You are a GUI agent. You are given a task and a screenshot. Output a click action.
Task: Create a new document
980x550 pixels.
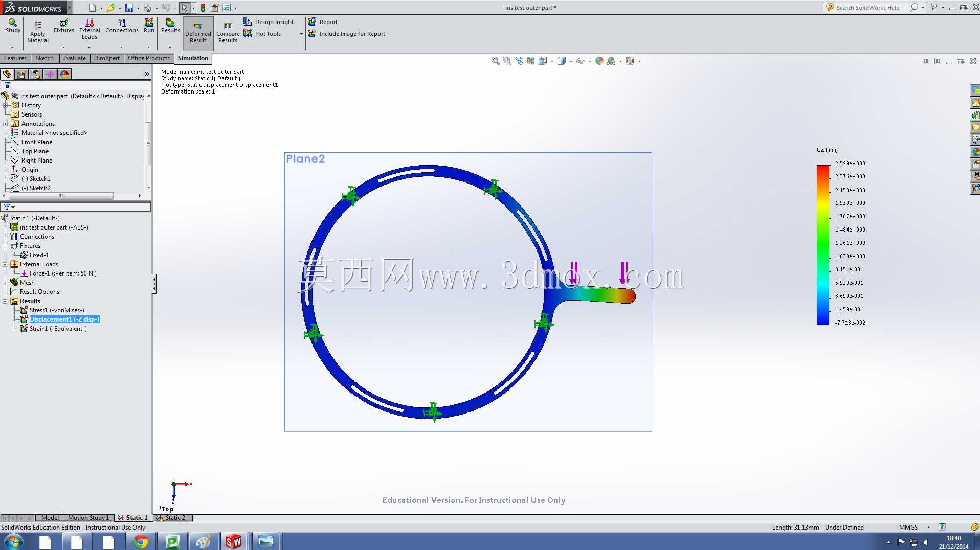tap(92, 8)
